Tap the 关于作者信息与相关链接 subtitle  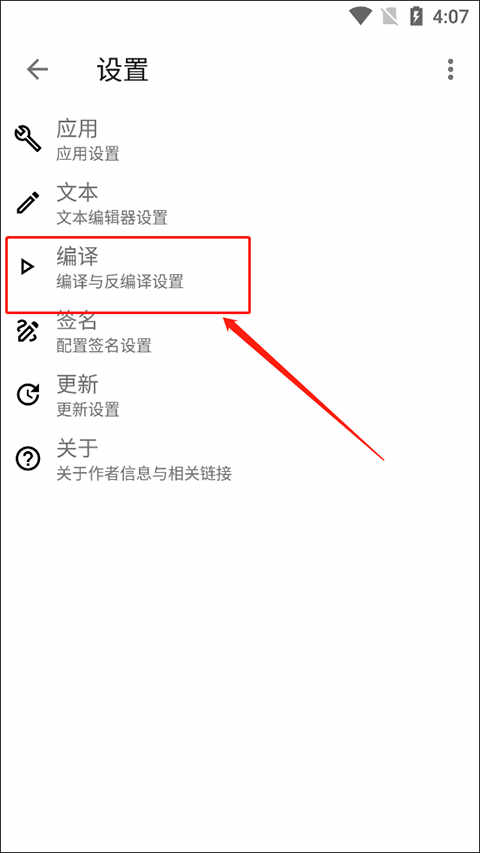(x=144, y=474)
